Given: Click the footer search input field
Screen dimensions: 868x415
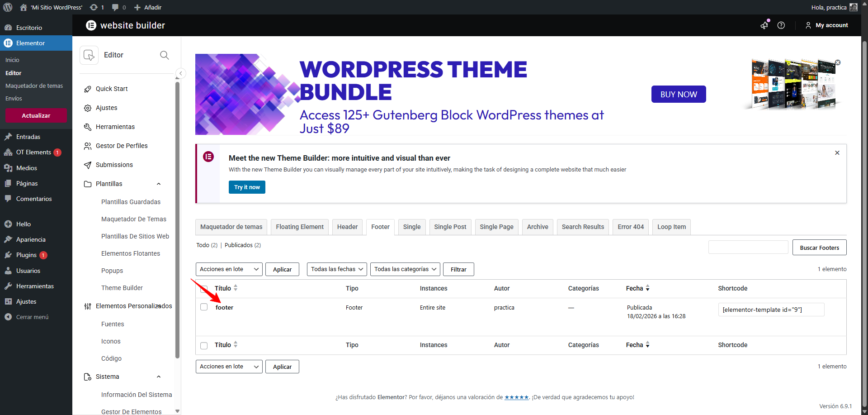Looking at the screenshot, I should point(748,248).
